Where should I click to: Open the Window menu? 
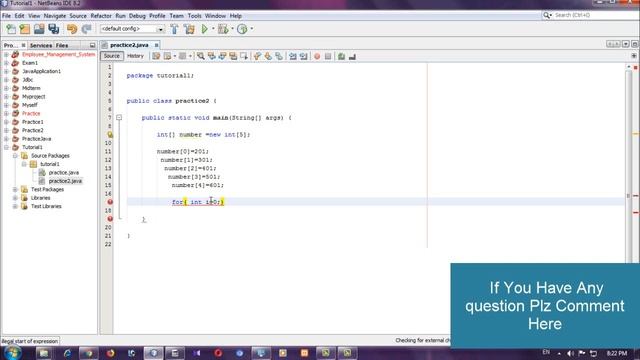coord(215,16)
